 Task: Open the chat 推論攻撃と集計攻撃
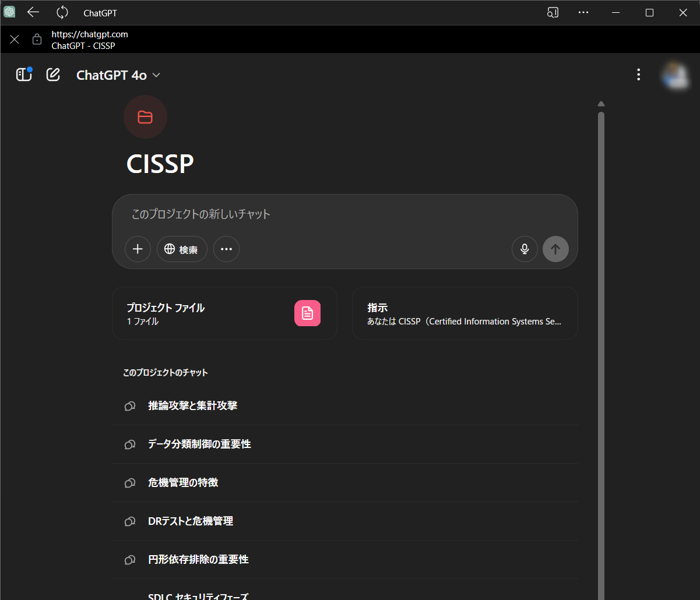[x=344, y=406]
